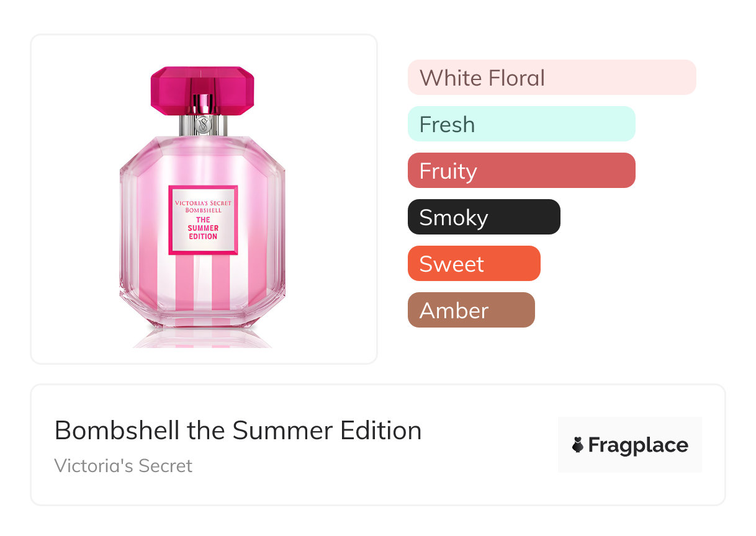This screenshot has height=536, width=756.
Task: Click "The Summer Edition" text on bottle label
Action: pos(203,228)
